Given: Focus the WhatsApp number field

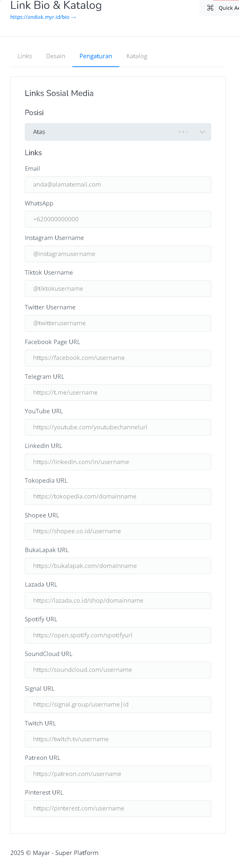Looking at the screenshot, I should [118, 219].
